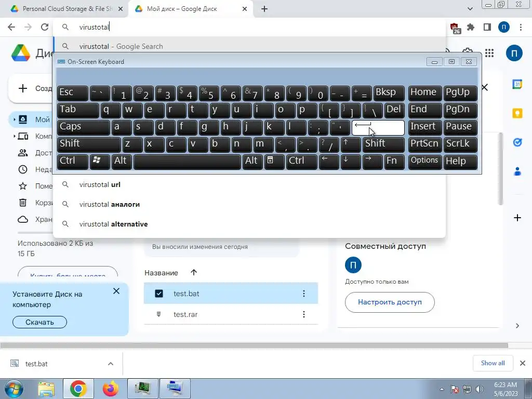Toggle ScrLk key on keyboard
This screenshot has height=399, width=532.
[x=460, y=144]
